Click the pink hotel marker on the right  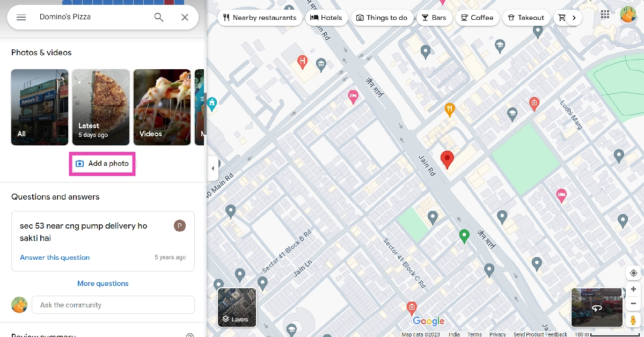click(561, 195)
